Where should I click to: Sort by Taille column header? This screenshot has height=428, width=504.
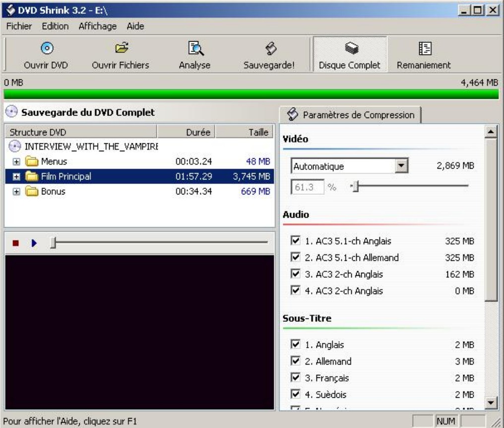tap(244, 132)
